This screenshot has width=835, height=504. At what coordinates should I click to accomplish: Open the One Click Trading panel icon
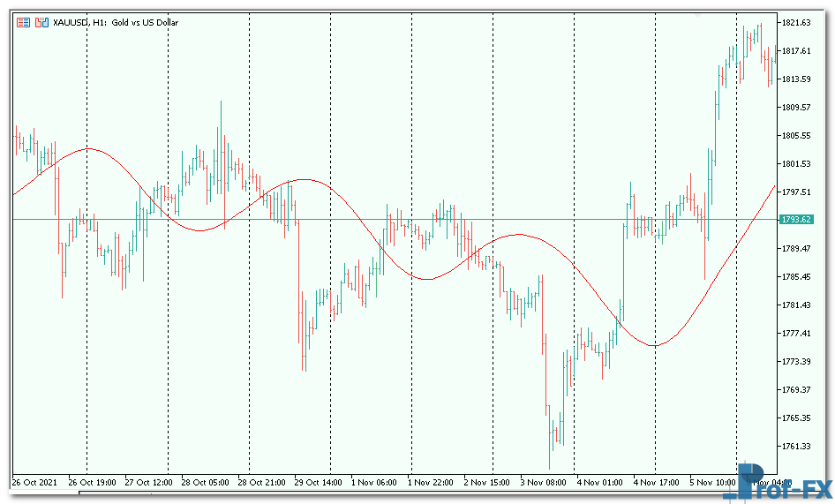pyautogui.click(x=23, y=22)
